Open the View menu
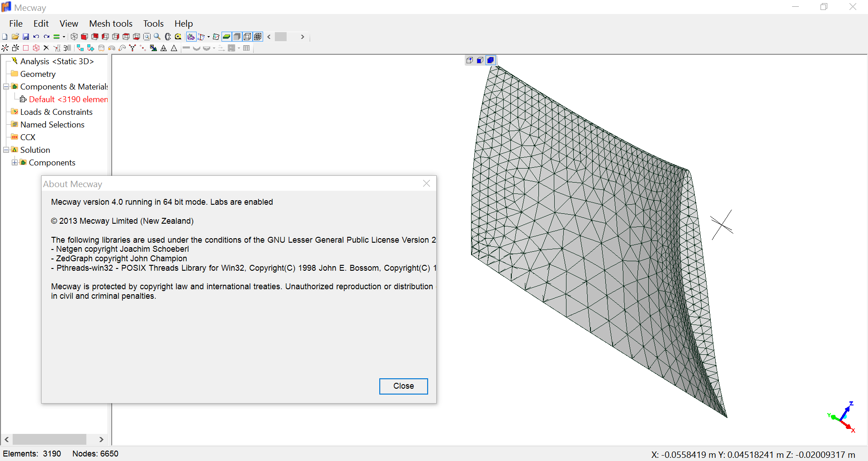 [69, 24]
